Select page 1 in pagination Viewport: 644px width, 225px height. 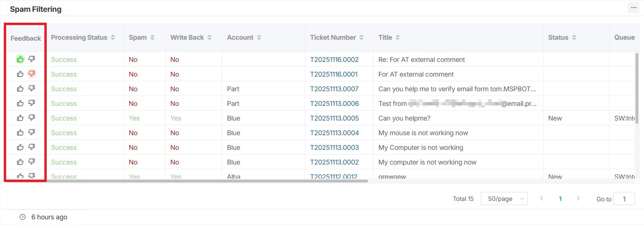[x=560, y=199]
